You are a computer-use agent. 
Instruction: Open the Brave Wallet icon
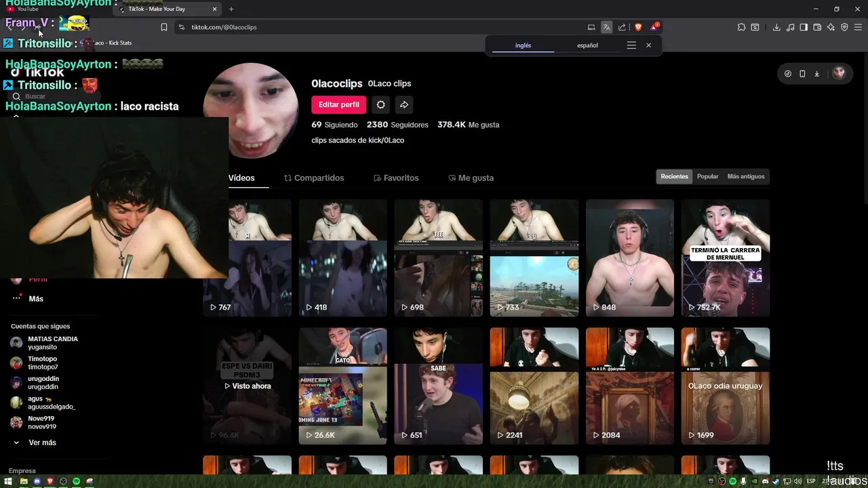click(817, 27)
